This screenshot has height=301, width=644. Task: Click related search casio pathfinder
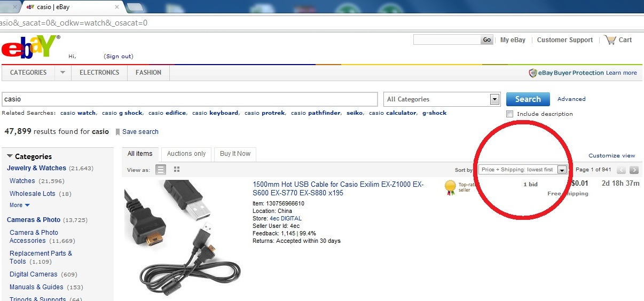click(316, 113)
